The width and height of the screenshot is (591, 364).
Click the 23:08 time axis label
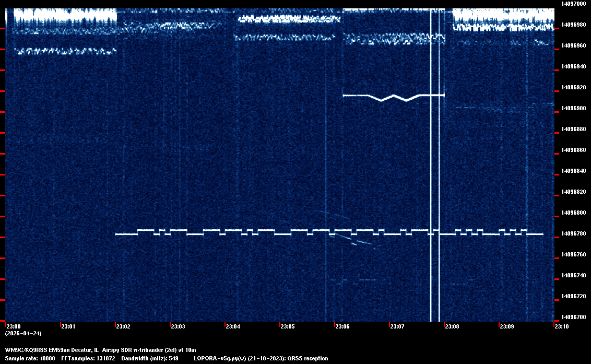(x=452, y=327)
